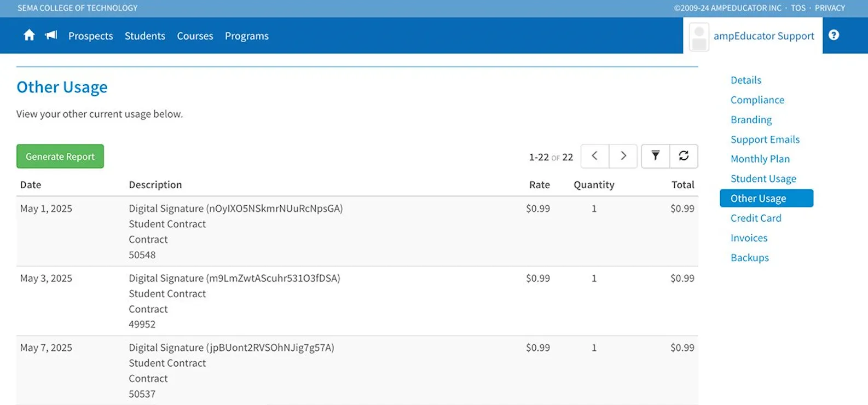Open Support Emails settings
Image resolution: width=868 pixels, height=405 pixels.
coord(765,140)
